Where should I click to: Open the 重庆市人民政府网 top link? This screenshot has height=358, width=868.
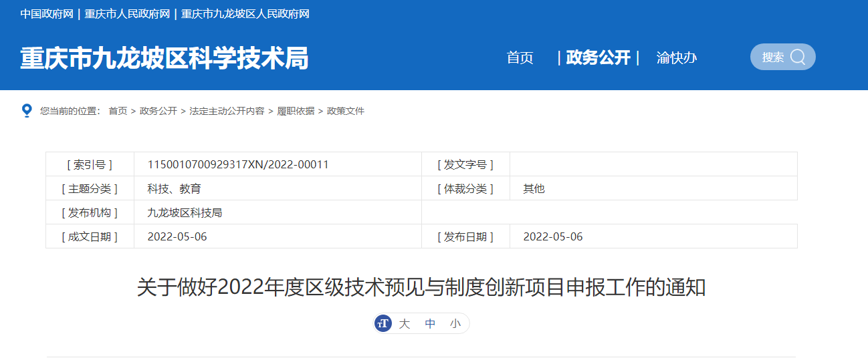127,14
